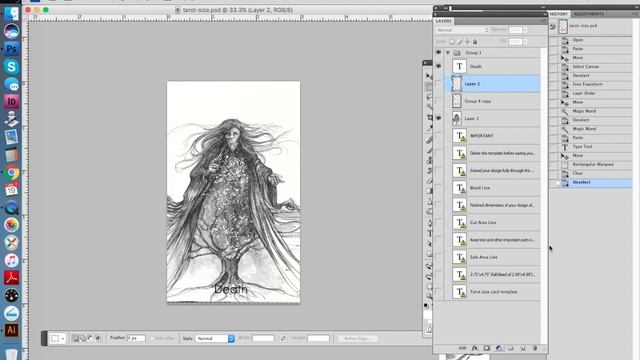Switch to the History tab
The height and width of the screenshot is (360, 640).
click(558, 14)
